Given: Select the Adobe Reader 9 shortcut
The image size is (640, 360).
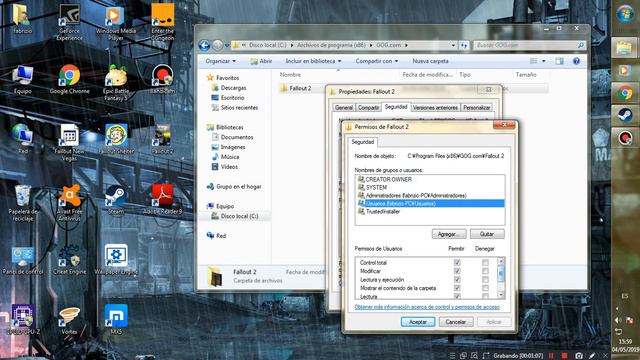Looking at the screenshot, I should pos(162,200).
